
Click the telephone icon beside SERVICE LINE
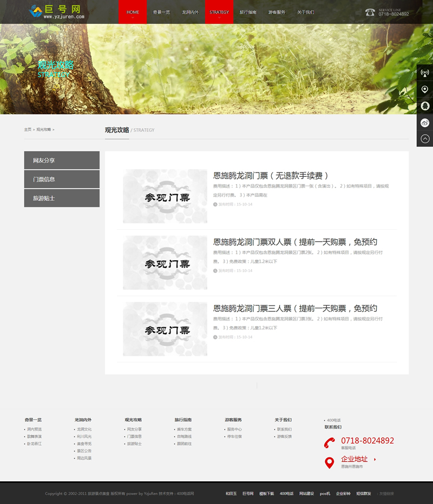point(370,12)
